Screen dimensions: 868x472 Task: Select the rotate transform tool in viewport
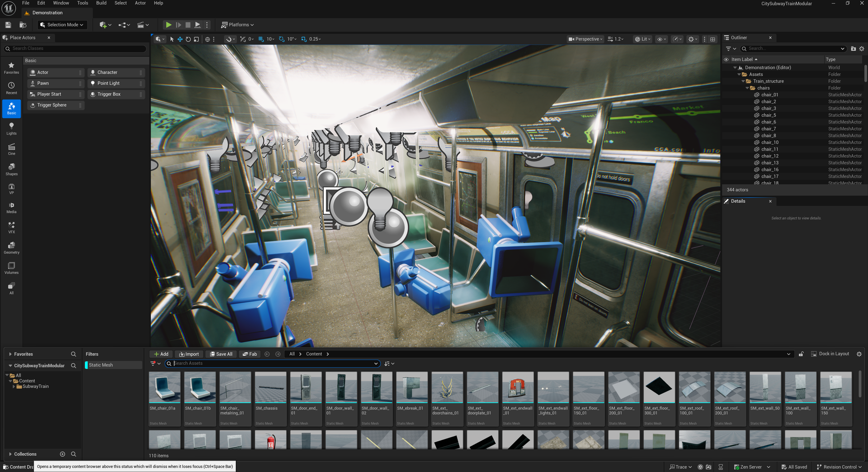tap(188, 39)
